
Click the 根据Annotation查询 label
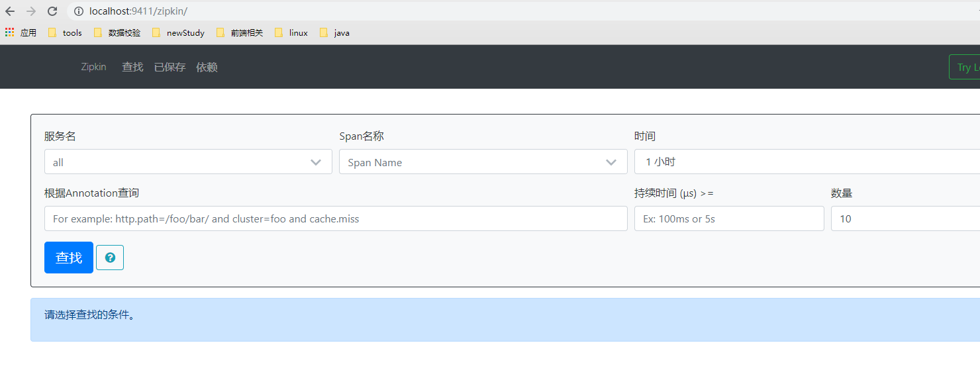coord(92,193)
